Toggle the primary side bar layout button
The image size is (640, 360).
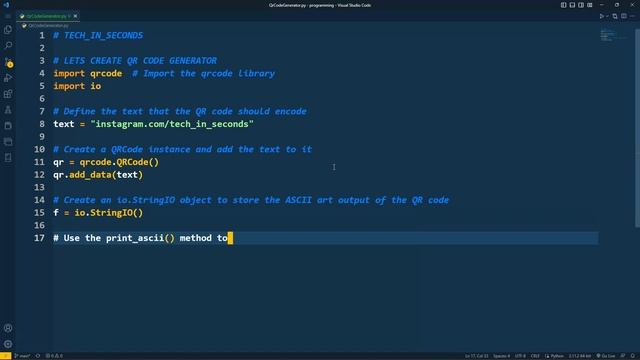tap(563, 5)
